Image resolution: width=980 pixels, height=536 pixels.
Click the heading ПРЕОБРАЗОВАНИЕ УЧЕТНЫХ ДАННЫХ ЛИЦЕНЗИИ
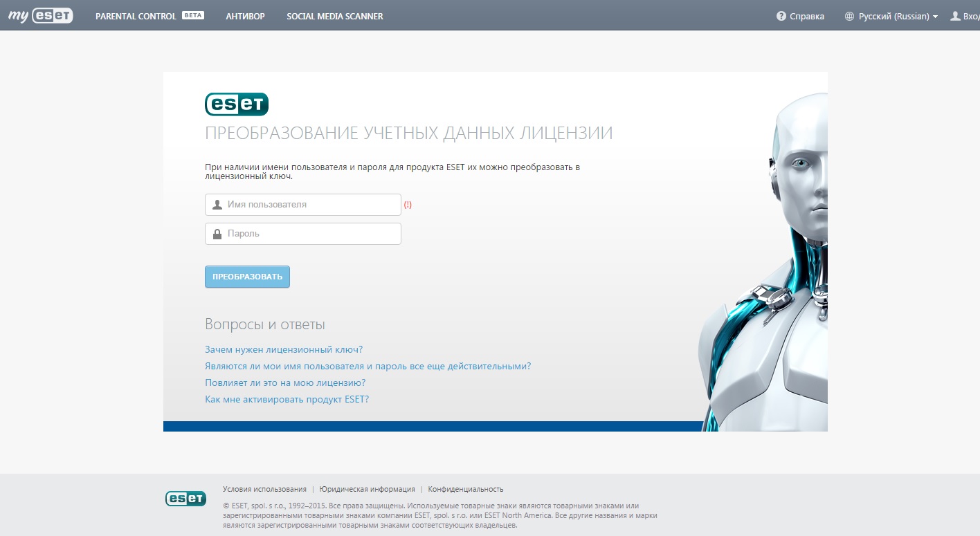tap(409, 133)
